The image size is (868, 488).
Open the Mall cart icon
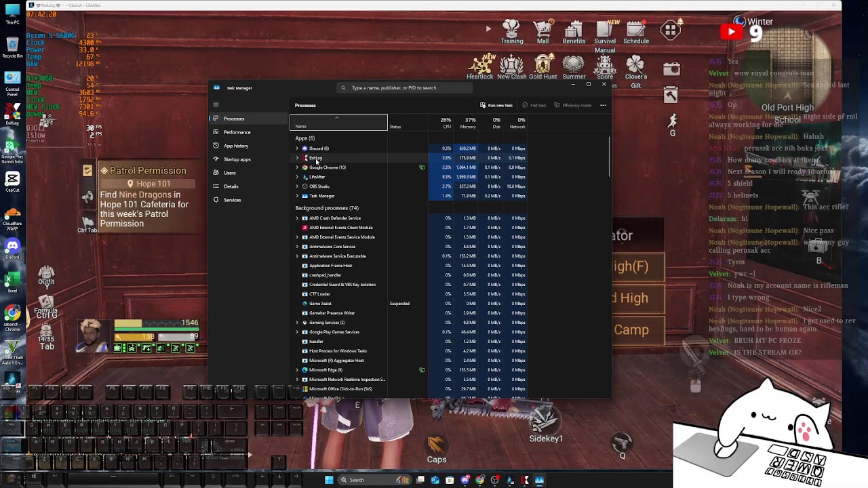(542, 32)
